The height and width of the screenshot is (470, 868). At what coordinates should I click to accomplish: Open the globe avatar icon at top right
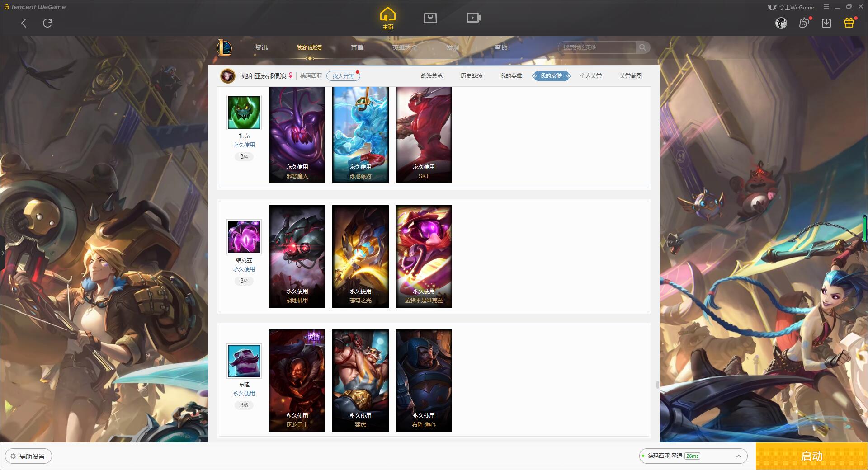(x=781, y=23)
